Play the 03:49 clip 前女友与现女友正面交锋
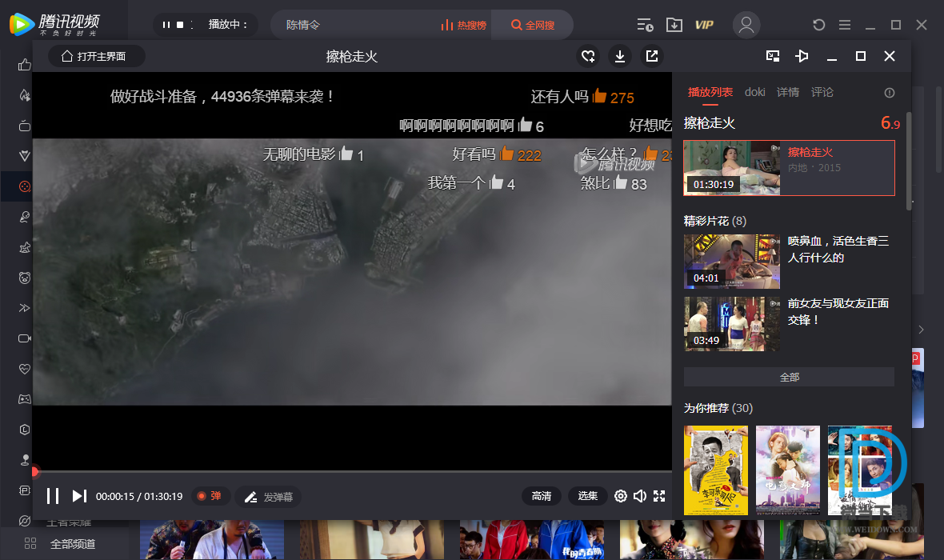Image resolution: width=944 pixels, height=560 pixels. click(x=731, y=324)
